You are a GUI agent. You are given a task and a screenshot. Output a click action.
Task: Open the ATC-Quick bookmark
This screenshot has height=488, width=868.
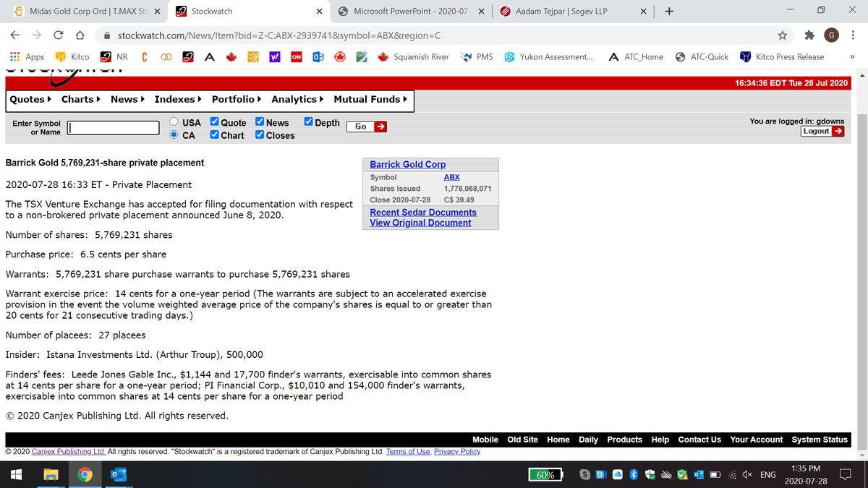click(702, 56)
